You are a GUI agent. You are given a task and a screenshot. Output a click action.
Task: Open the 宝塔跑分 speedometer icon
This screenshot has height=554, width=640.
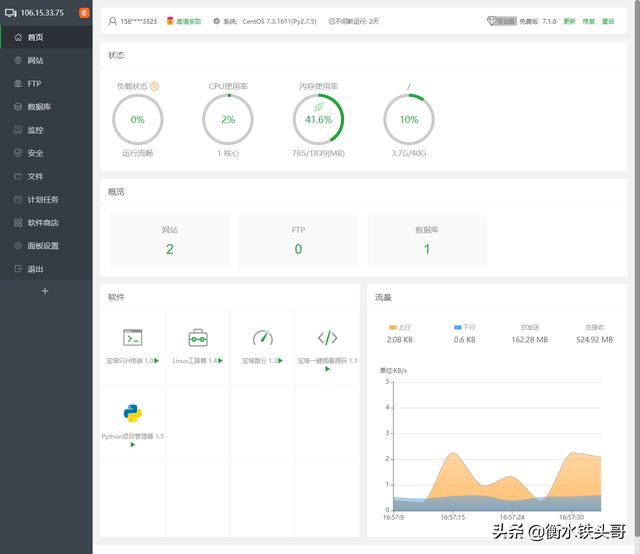262,338
